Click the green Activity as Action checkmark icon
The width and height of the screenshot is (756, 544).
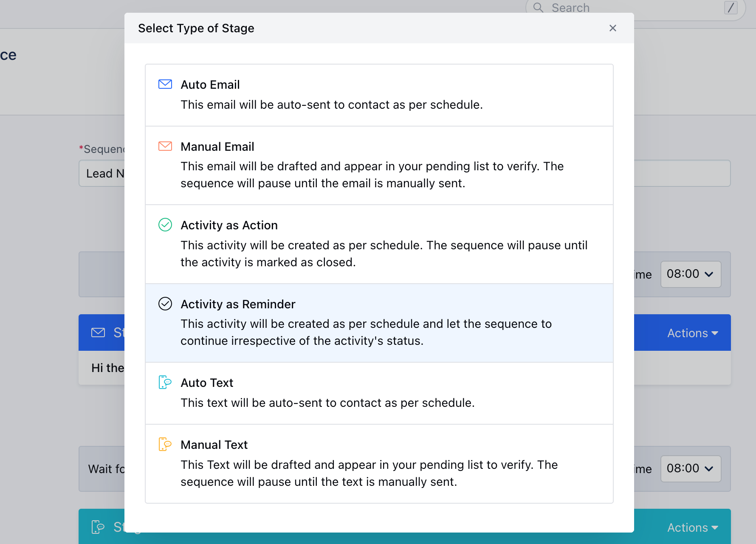(165, 225)
